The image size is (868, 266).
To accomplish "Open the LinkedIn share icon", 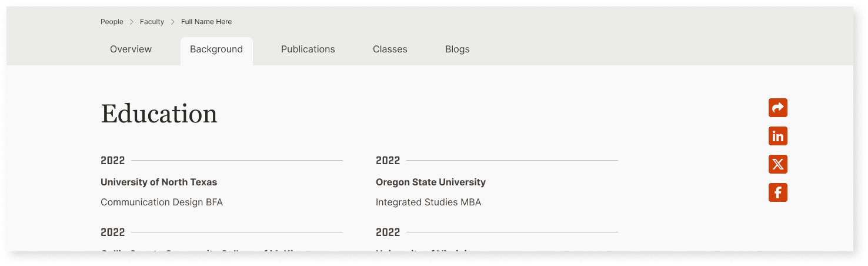I will [777, 136].
